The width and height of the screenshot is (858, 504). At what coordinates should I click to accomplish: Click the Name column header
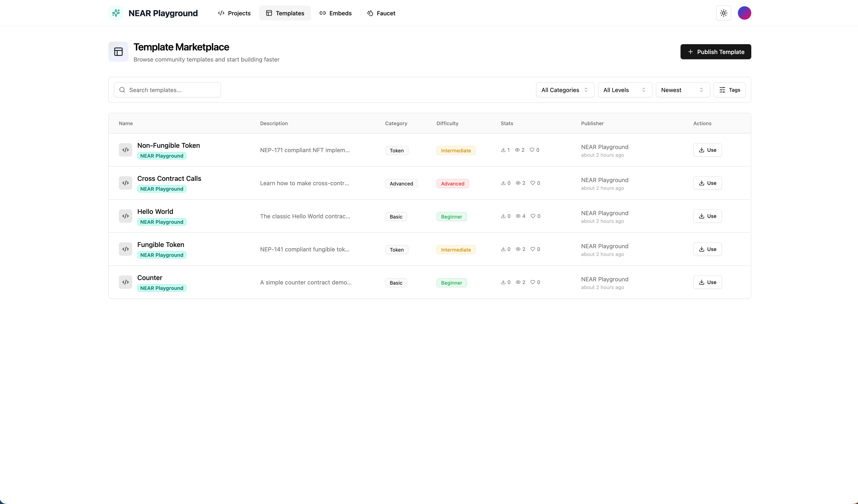(x=126, y=123)
